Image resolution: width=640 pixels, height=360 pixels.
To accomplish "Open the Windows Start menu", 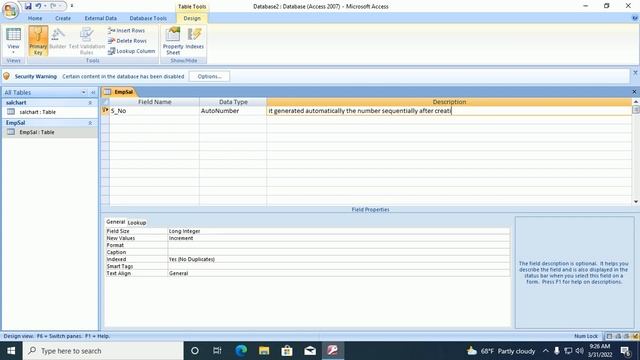I will tap(11, 351).
